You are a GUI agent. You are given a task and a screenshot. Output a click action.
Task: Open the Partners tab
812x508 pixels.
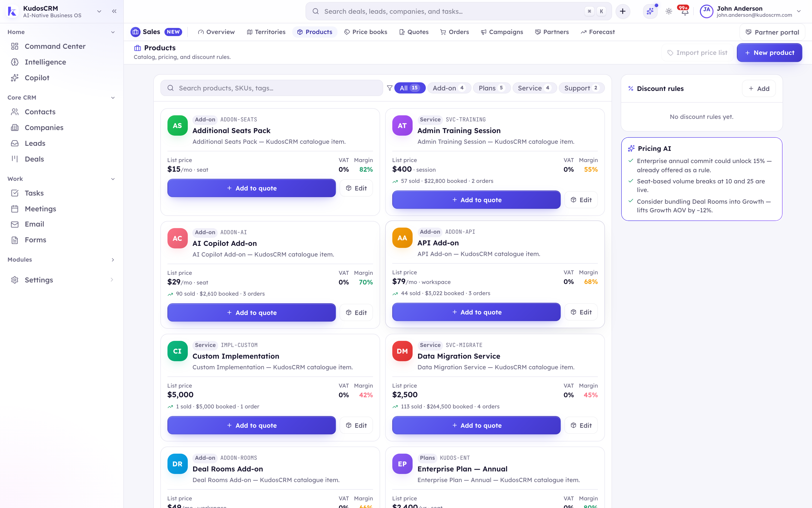(552, 32)
